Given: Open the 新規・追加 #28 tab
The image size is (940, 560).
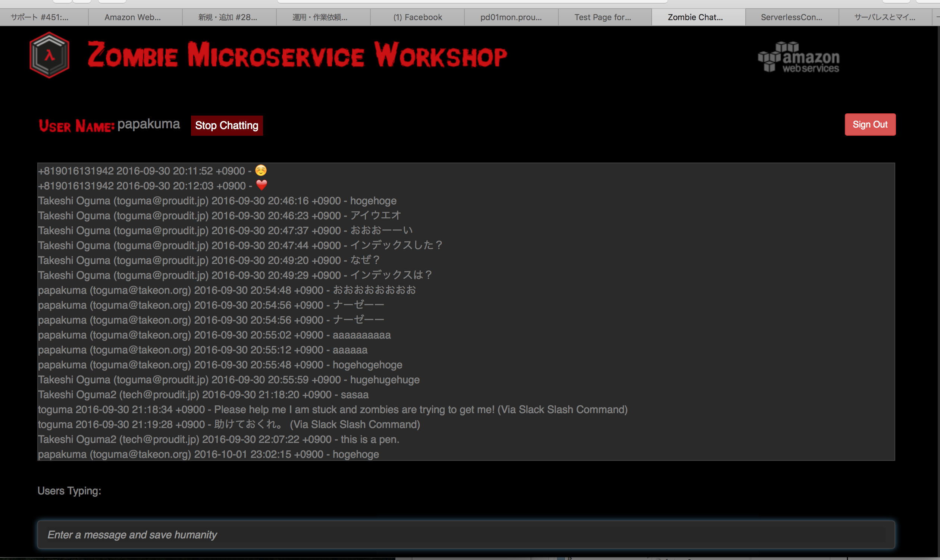Looking at the screenshot, I should pyautogui.click(x=228, y=18).
